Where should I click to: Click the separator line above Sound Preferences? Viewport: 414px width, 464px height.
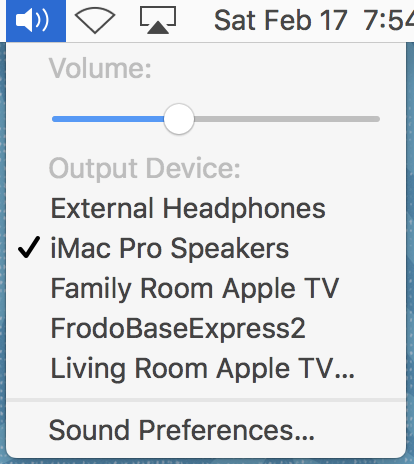point(206,400)
